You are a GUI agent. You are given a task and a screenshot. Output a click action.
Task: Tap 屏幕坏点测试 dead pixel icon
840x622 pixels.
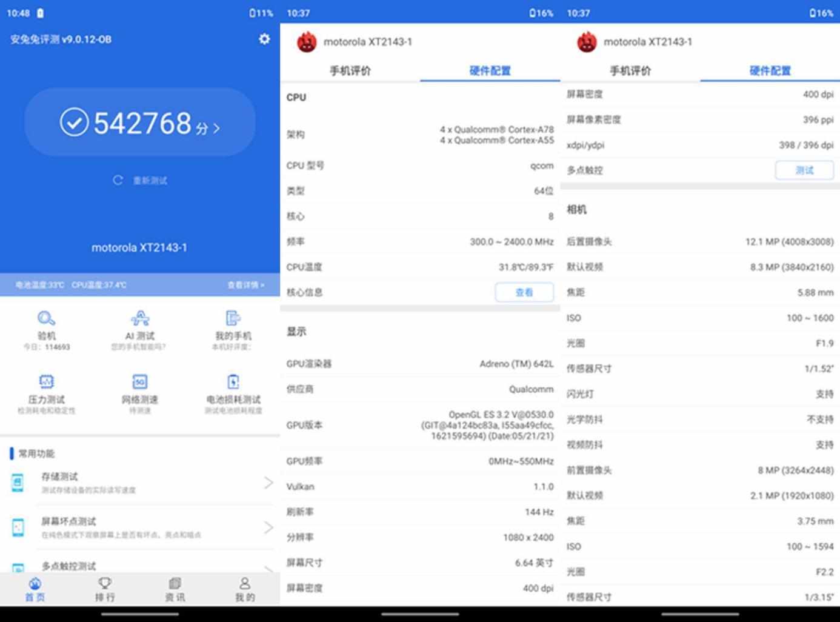(18, 527)
